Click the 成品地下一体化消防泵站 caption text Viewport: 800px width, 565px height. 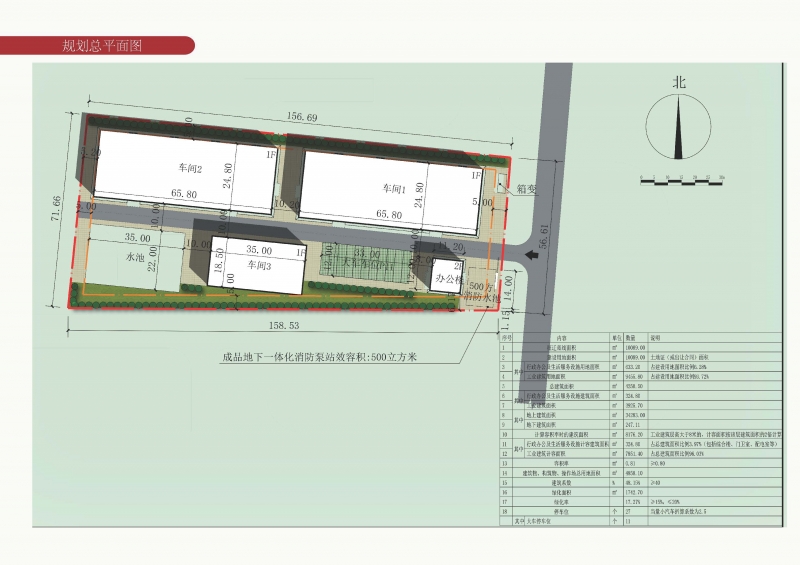319,355
